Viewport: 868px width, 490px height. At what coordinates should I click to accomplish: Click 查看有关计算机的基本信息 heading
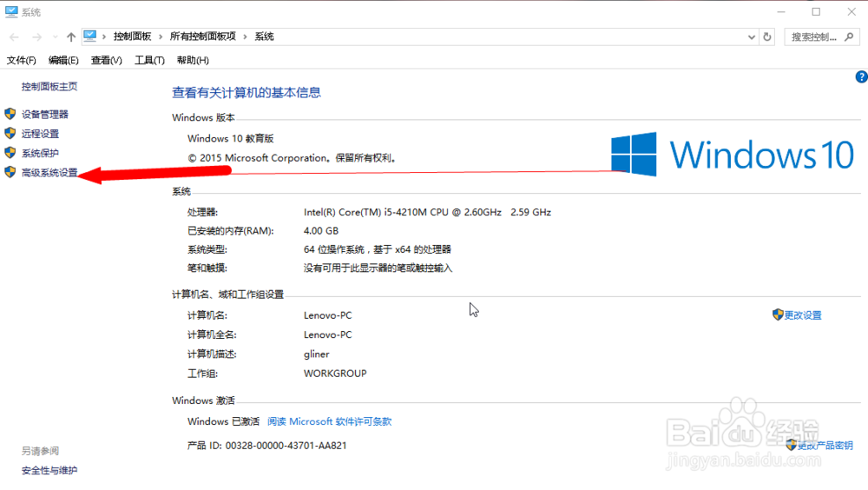pos(247,93)
